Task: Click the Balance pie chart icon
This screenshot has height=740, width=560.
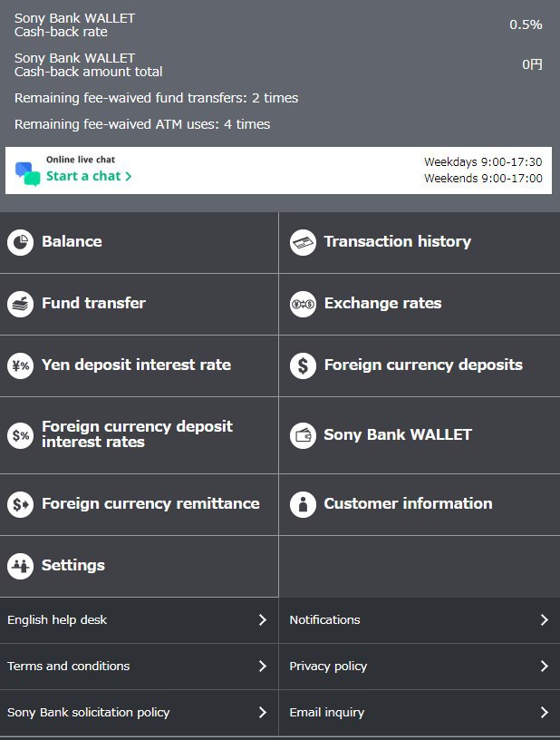Action: [x=20, y=242]
